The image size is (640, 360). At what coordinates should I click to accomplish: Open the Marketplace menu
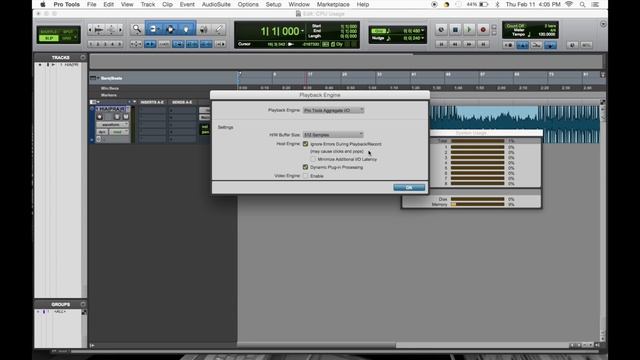coord(333,4)
